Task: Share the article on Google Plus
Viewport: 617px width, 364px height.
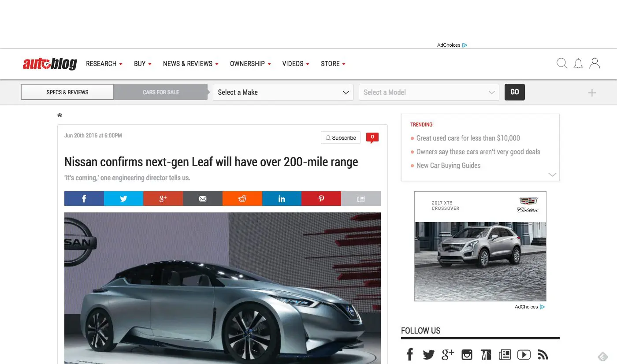Action: click(x=163, y=198)
